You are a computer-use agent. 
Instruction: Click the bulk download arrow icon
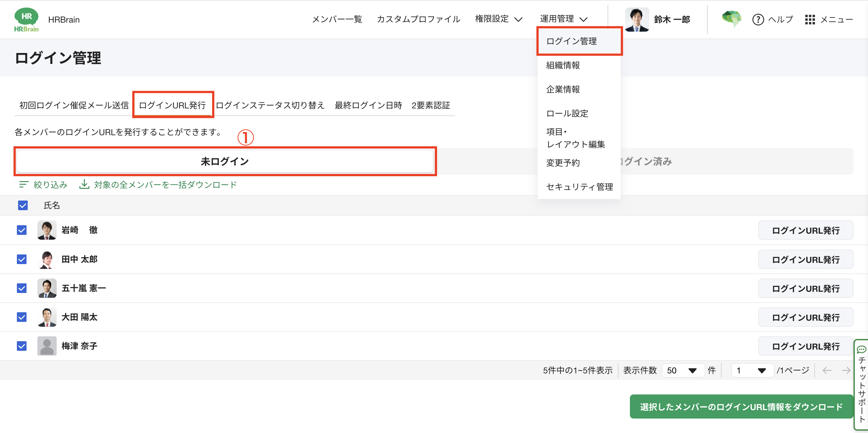tap(84, 184)
